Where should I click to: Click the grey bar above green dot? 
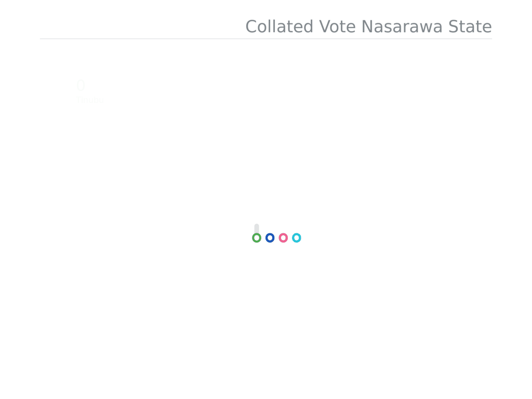(x=257, y=228)
